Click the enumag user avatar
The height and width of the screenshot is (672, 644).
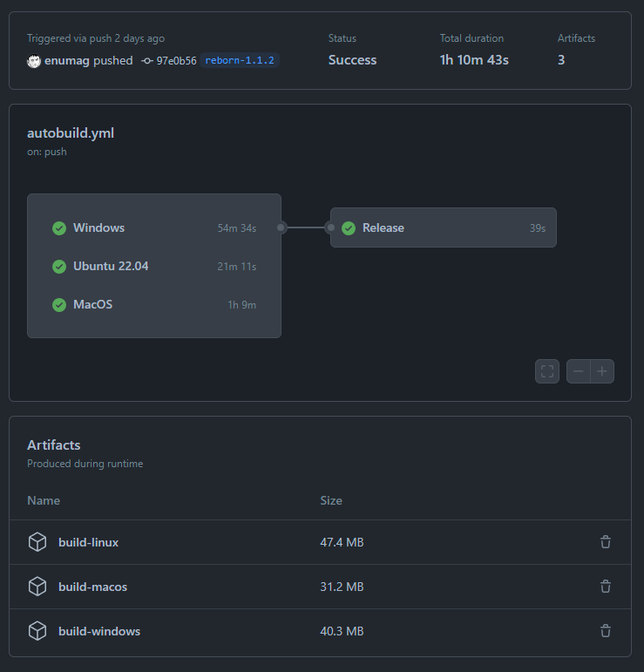pyautogui.click(x=34, y=61)
